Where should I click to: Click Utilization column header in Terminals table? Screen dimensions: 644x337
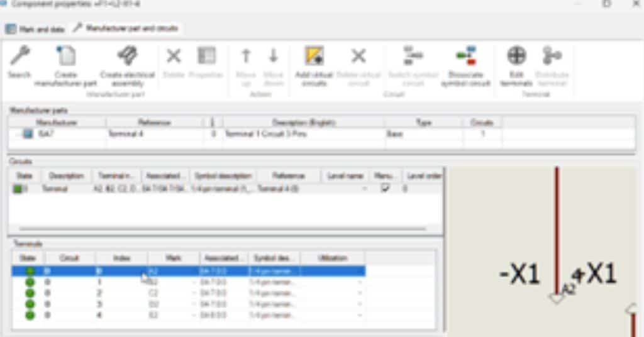(x=333, y=258)
